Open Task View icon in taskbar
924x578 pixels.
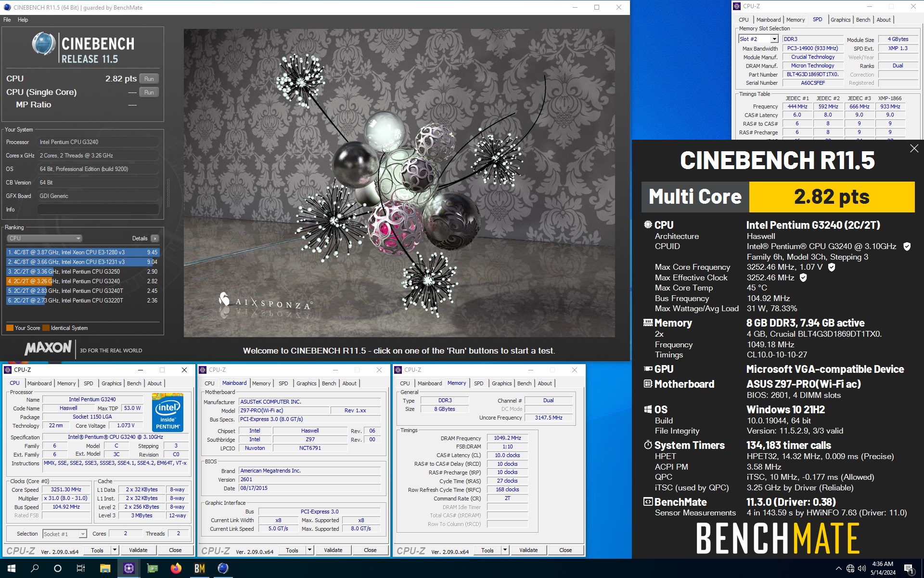[x=81, y=568]
